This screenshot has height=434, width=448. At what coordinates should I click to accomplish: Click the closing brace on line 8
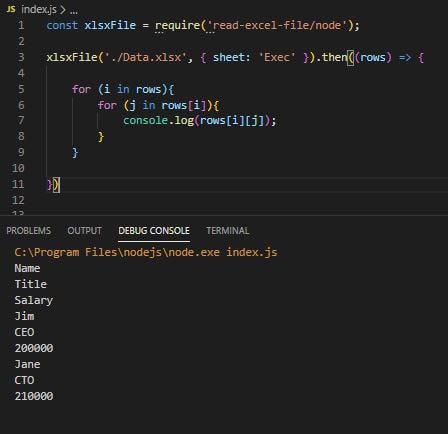pyautogui.click(x=101, y=137)
